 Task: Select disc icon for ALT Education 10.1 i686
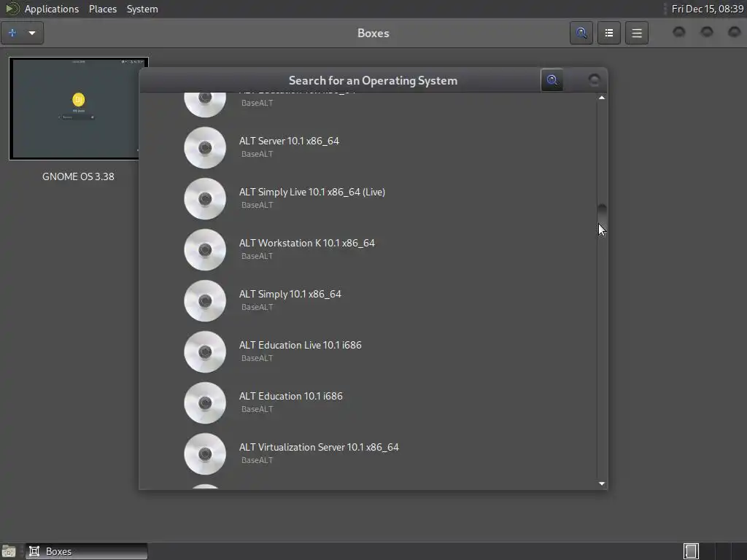pos(205,402)
